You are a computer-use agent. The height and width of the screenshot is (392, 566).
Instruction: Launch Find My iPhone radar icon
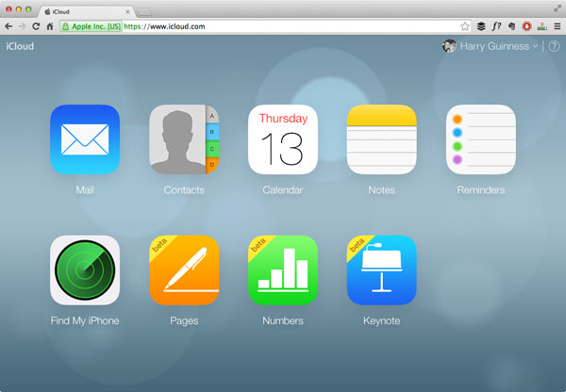tap(85, 270)
